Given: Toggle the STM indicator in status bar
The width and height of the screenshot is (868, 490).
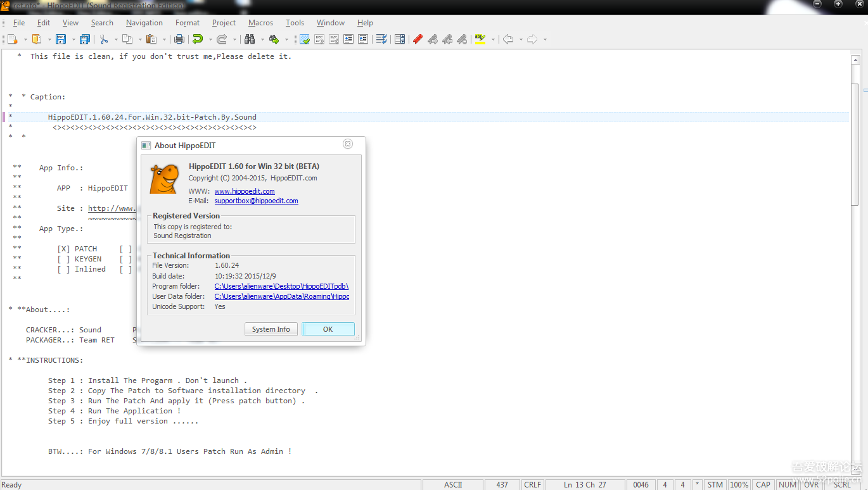Looking at the screenshot, I should click(715, 484).
